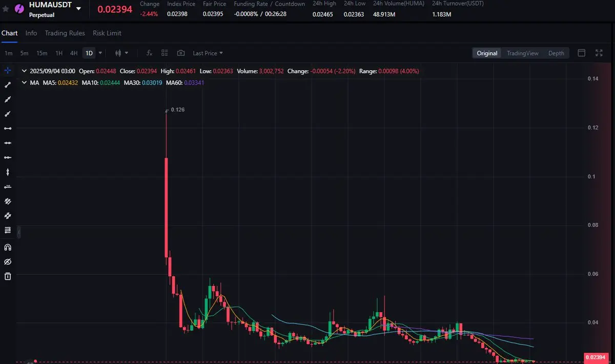Viewport: 615px width, 364px height.
Task: Click the candlestick chart type icon
Action: (118, 53)
